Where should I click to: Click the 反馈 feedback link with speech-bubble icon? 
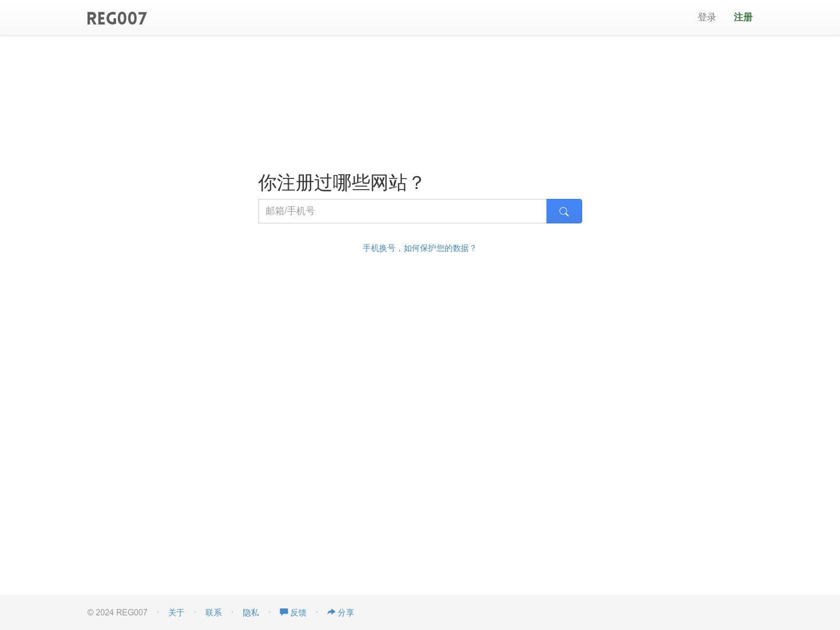[x=293, y=612]
